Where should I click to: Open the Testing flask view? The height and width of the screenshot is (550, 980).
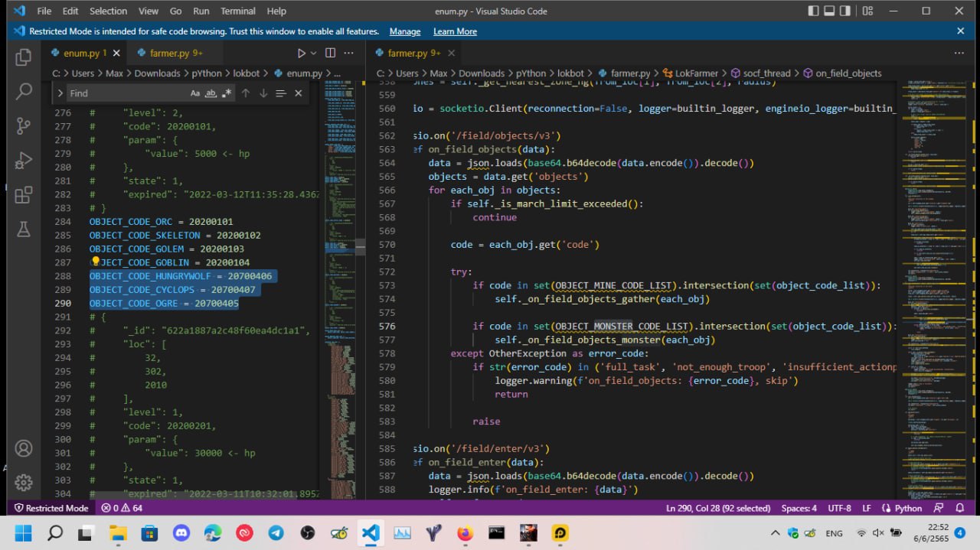(24, 229)
